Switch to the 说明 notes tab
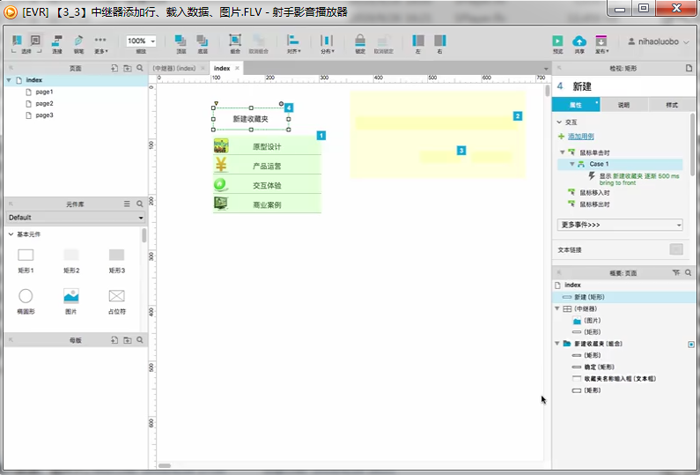 point(624,104)
